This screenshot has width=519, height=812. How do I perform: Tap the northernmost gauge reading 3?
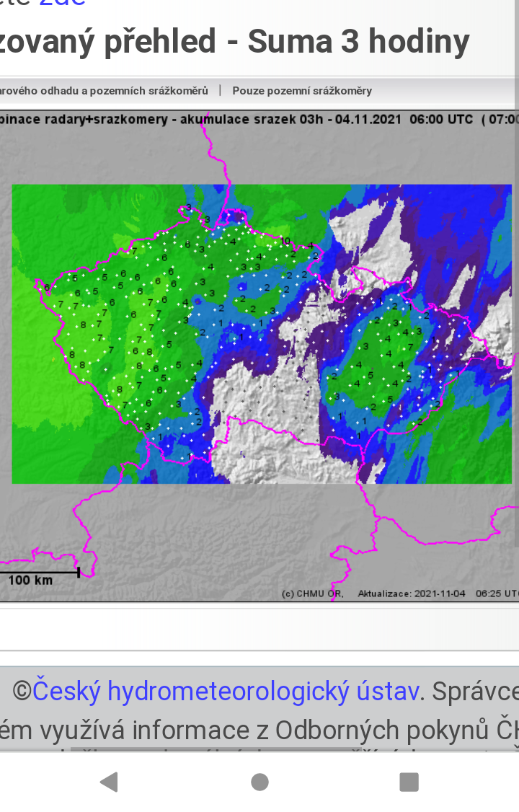tap(189, 208)
